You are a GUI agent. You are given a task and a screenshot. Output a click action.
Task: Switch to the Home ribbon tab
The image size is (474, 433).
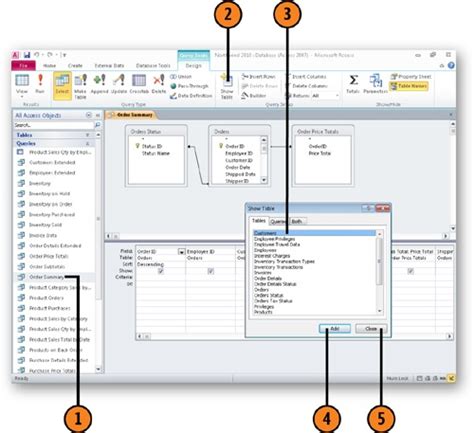49,66
